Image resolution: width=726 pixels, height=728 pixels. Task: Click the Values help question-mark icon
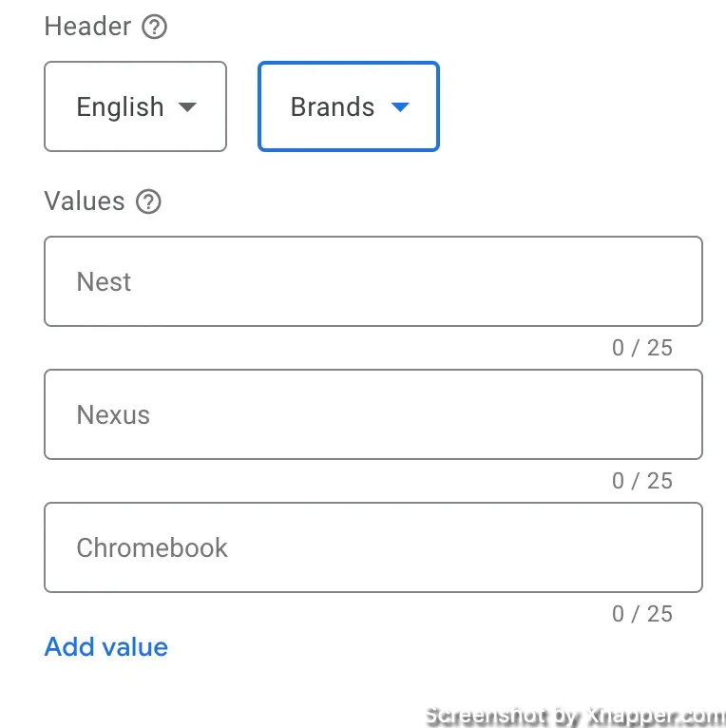148,201
